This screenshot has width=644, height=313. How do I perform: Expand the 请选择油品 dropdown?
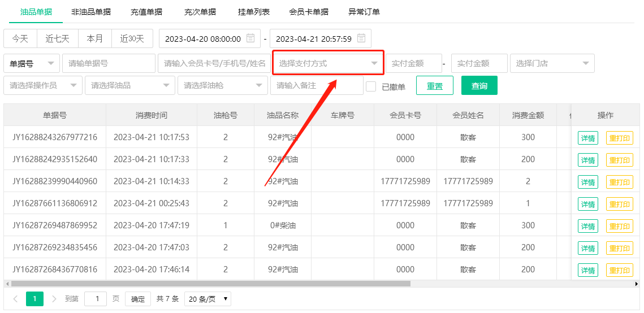[130, 85]
